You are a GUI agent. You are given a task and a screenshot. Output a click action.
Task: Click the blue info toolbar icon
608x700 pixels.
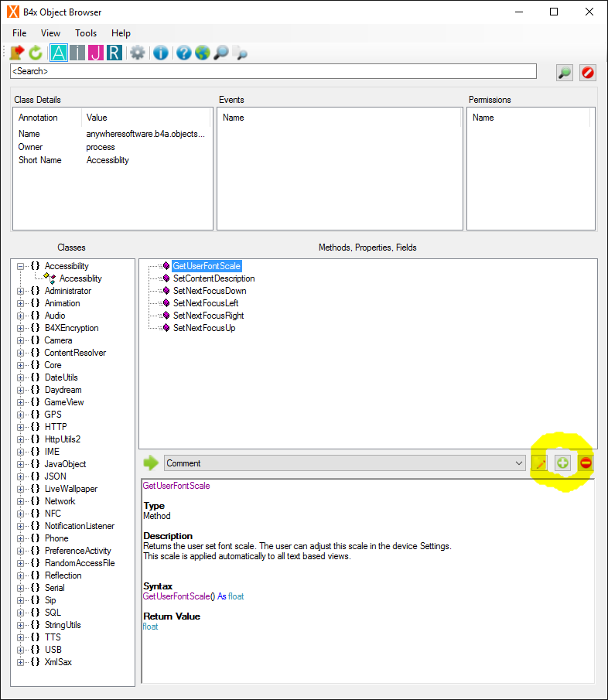click(161, 53)
